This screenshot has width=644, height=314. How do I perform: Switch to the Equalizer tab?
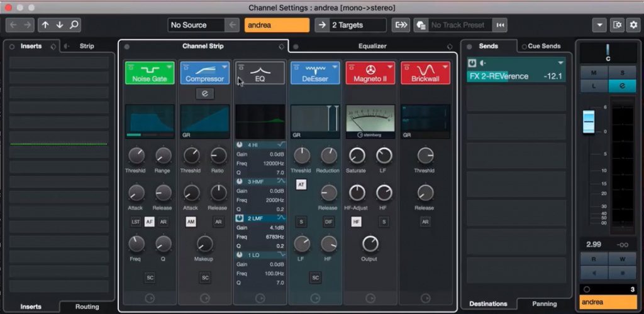(x=372, y=46)
